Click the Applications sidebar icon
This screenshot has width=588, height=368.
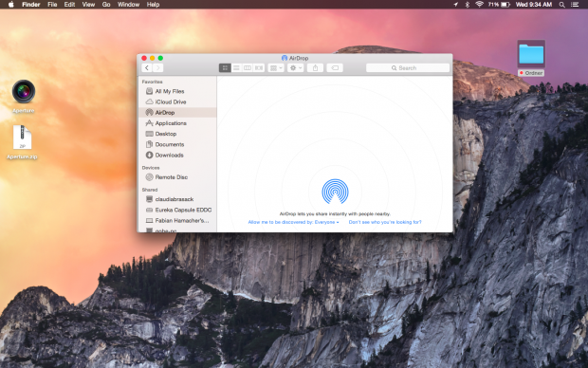tap(149, 123)
